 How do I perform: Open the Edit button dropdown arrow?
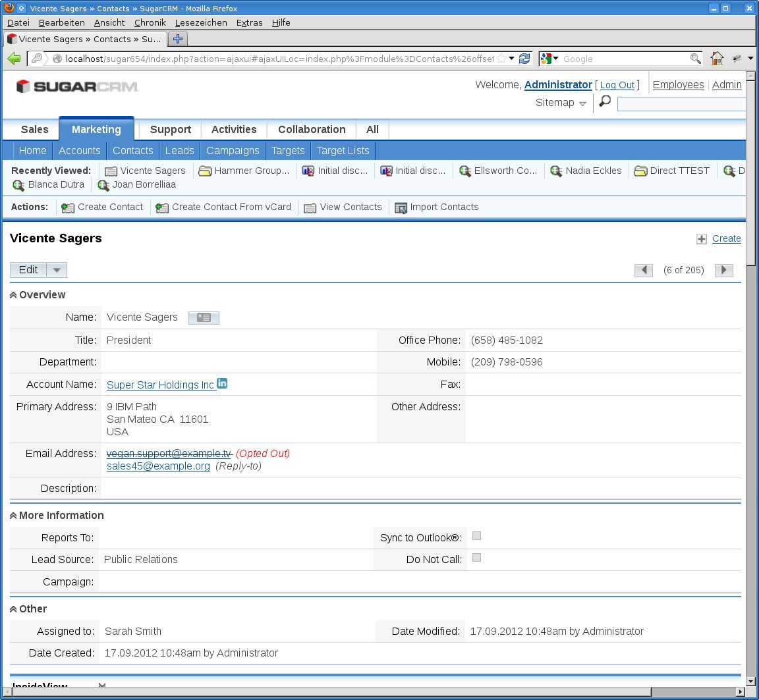point(57,270)
